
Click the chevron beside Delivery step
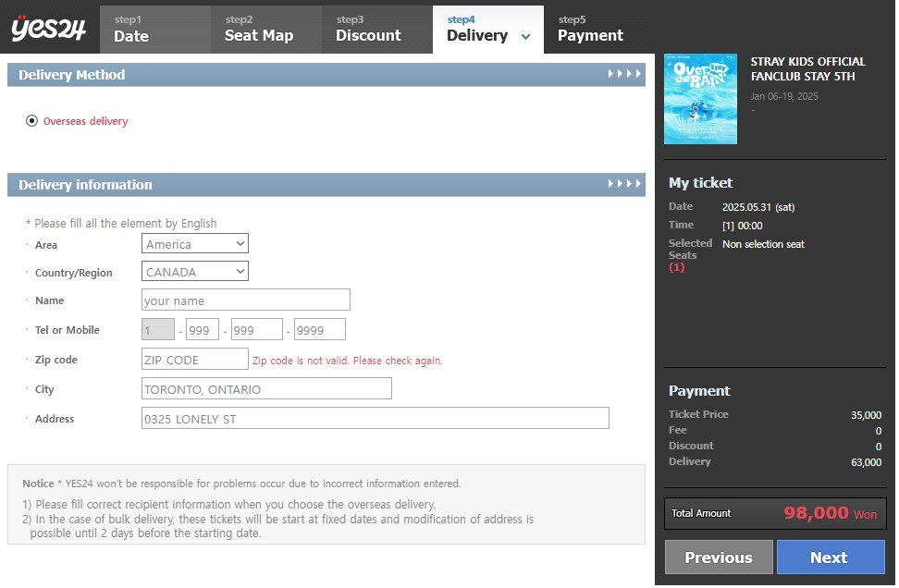click(x=525, y=37)
